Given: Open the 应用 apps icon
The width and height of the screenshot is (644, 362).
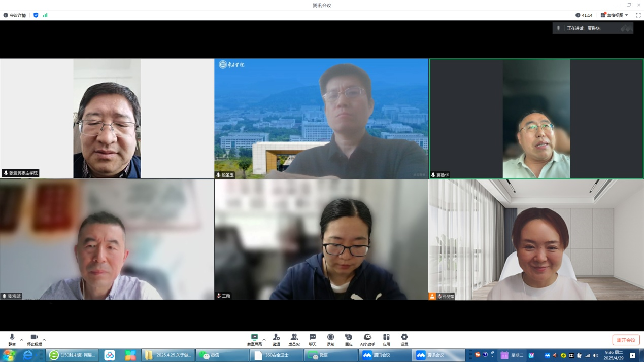Looking at the screenshot, I should pyautogui.click(x=386, y=339).
